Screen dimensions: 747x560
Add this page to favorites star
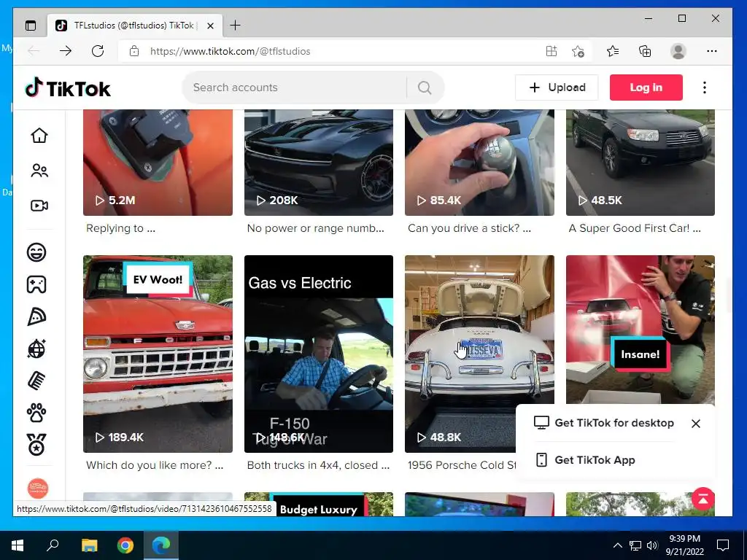click(x=578, y=51)
